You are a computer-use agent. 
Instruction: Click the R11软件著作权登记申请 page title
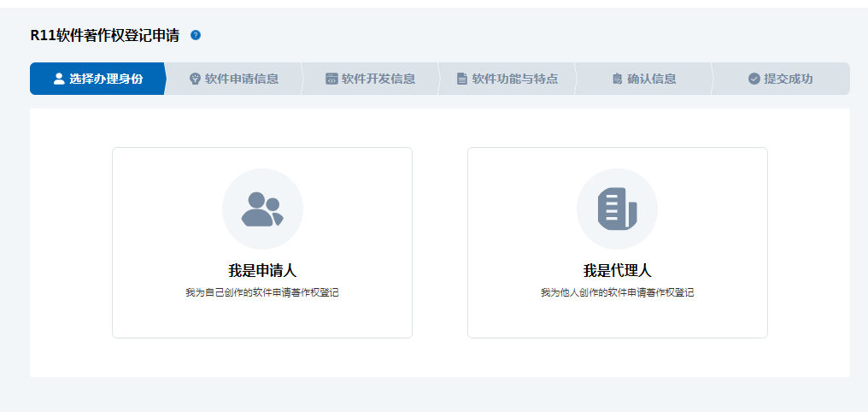[x=104, y=35]
